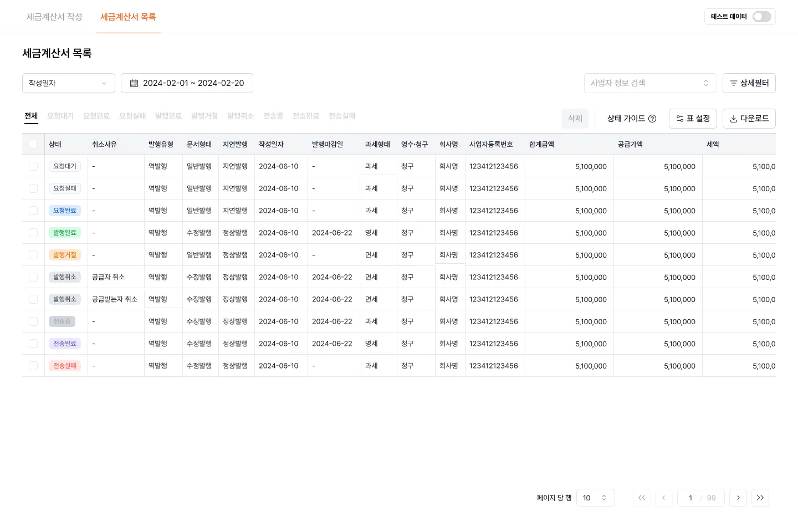Image resolution: width=798 pixels, height=532 pixels.
Task: Click the current page number field
Action: [690, 498]
